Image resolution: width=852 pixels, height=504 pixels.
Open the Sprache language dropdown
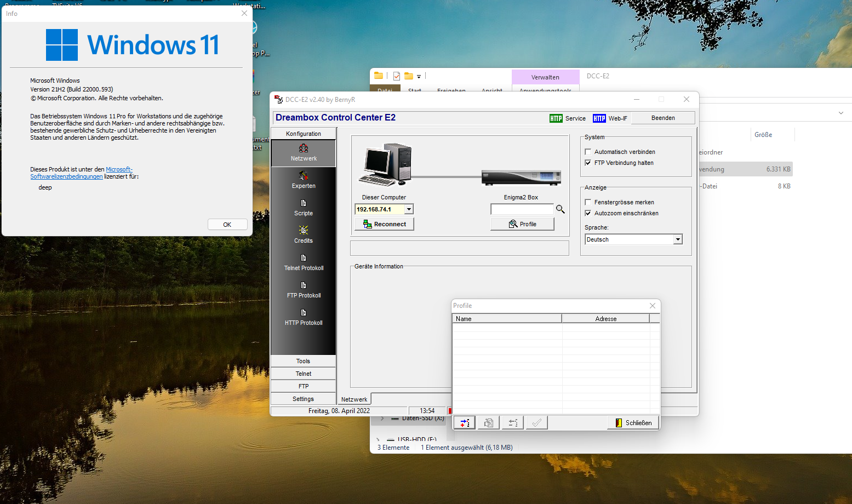[x=678, y=239]
